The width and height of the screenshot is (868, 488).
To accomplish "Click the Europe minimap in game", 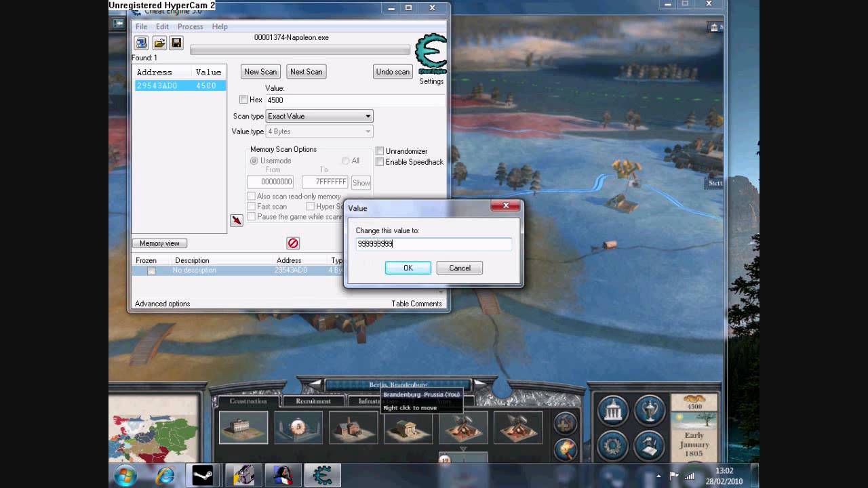I will coord(154,430).
